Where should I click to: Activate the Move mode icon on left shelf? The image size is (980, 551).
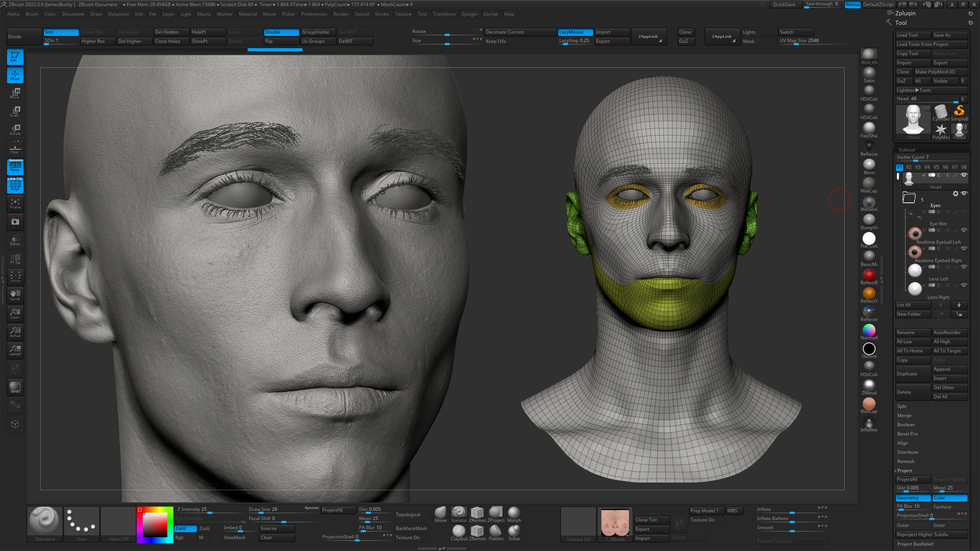point(15,93)
